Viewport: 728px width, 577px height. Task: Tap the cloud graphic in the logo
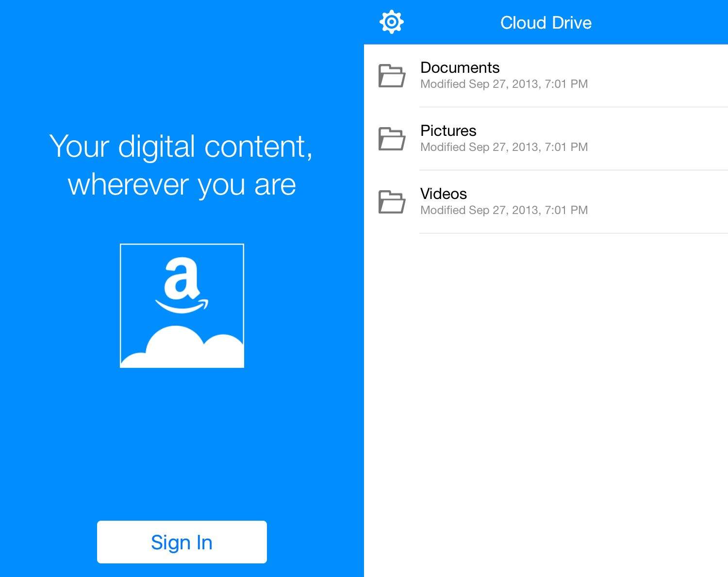[182, 346]
